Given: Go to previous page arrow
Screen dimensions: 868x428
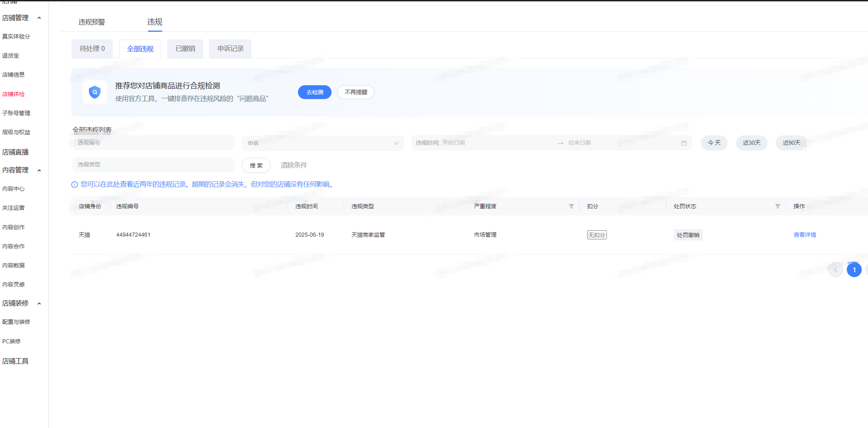Looking at the screenshot, I should click(x=835, y=269).
